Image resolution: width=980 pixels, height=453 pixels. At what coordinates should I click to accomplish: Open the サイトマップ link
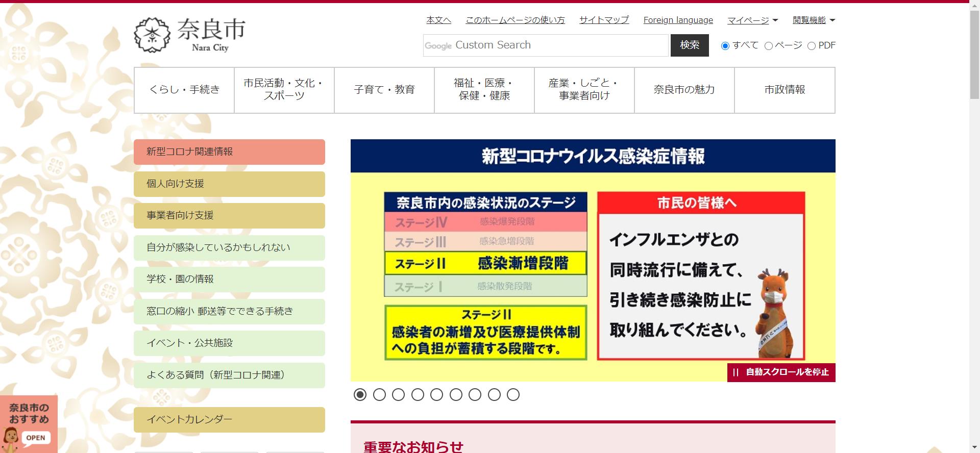604,20
